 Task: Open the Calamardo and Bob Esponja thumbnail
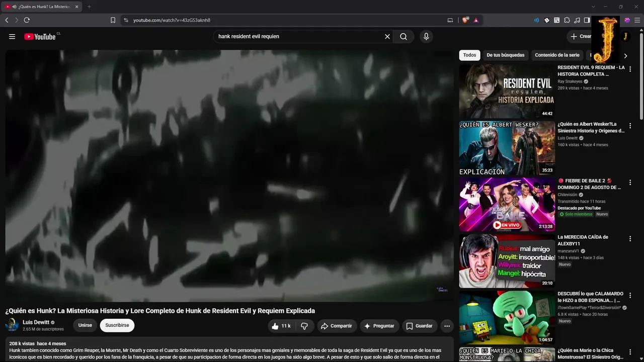(507, 318)
